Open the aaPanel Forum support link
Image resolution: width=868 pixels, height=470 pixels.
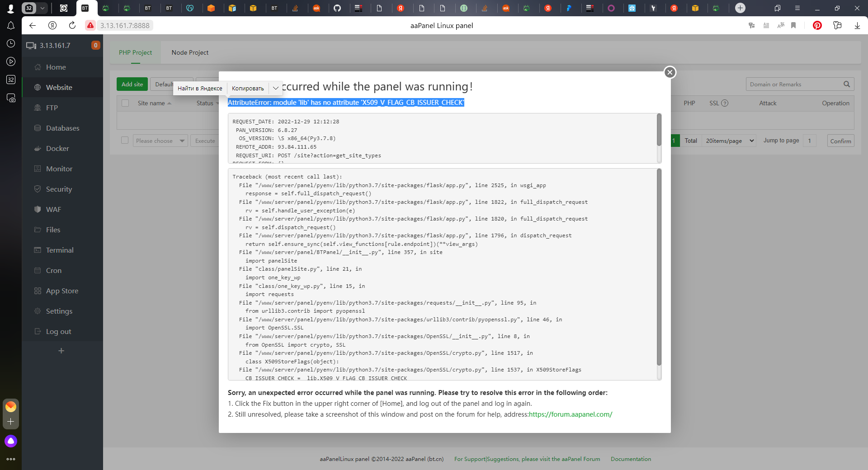527,459
